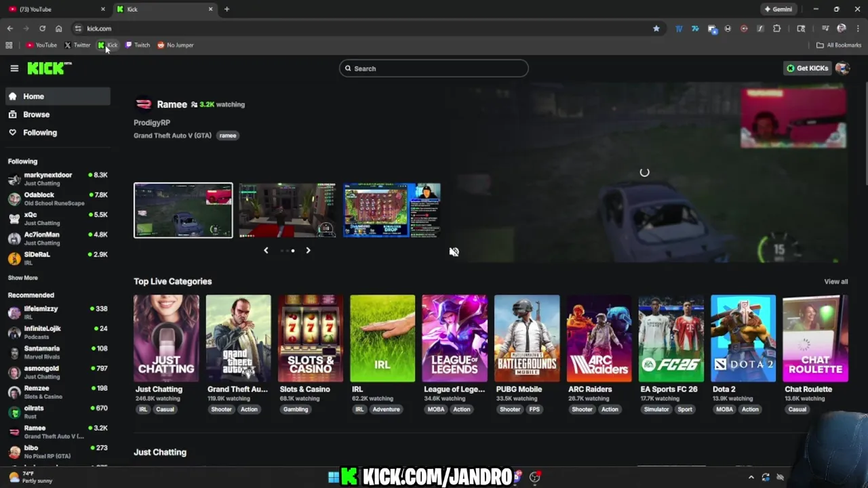Go back in browser history
The width and height of the screenshot is (868, 488).
[10, 28]
